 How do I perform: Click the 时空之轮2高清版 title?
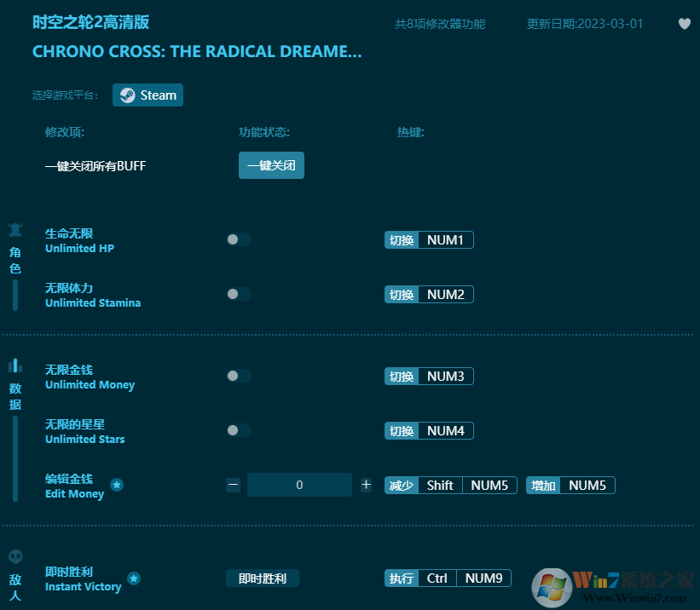click(90, 22)
